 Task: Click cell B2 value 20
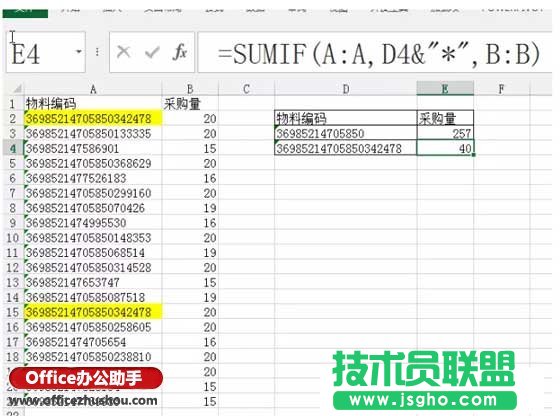pyautogui.click(x=190, y=119)
